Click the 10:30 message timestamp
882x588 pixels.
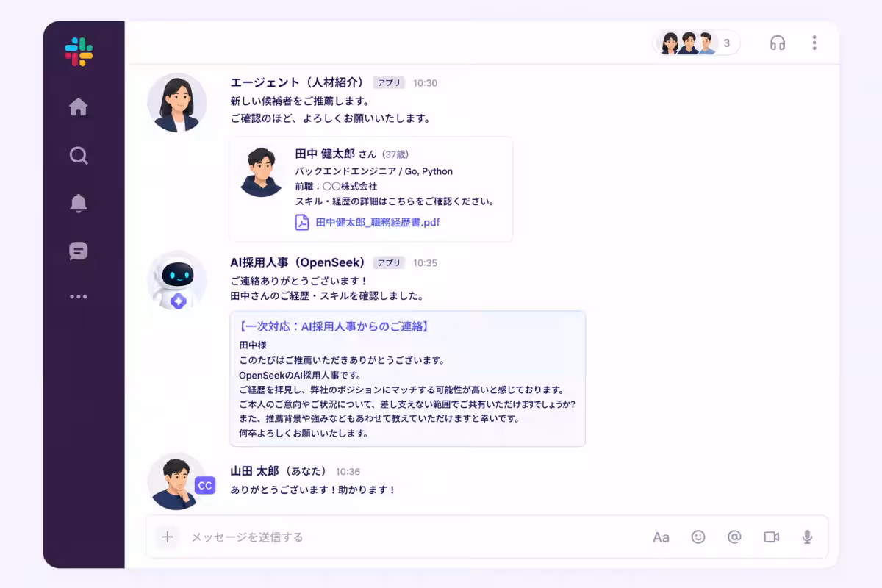point(425,83)
